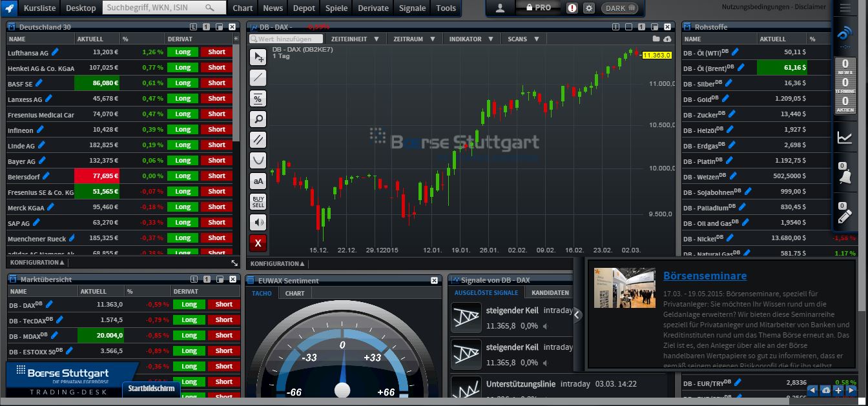This screenshot has width=868, height=406.
Task: Open the SCANS dropdown
Action: pos(522,39)
